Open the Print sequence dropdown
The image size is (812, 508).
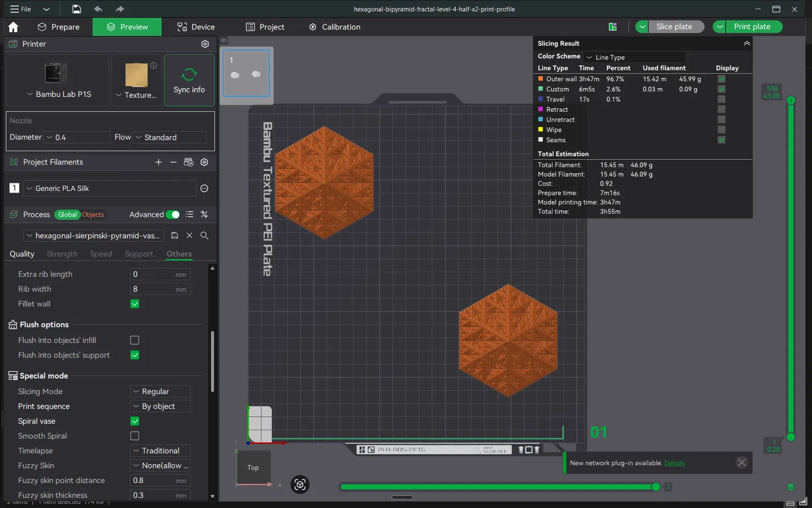click(x=160, y=406)
